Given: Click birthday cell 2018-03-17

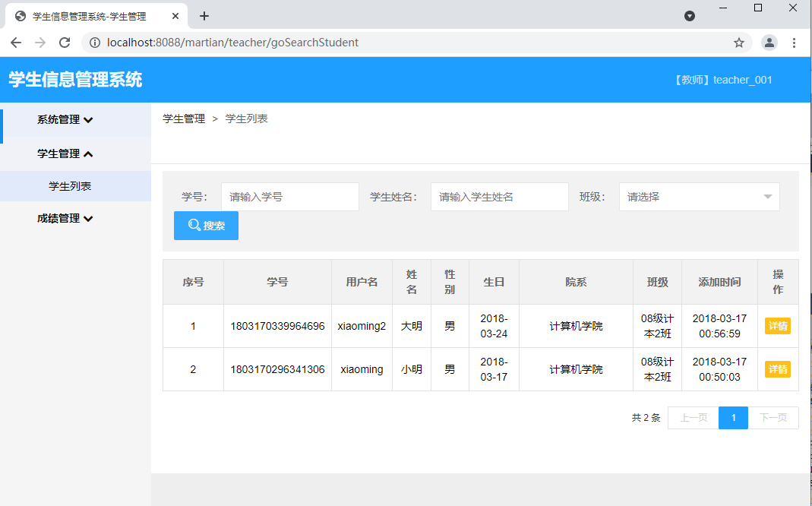Looking at the screenshot, I should tap(494, 369).
